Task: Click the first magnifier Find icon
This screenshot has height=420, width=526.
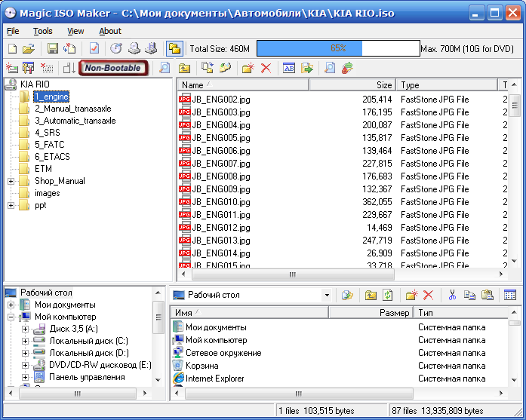Action: coord(165,68)
